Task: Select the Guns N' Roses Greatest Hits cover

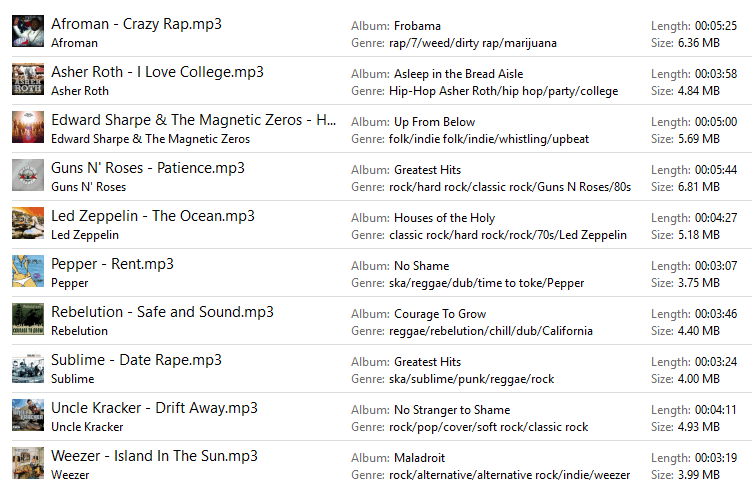Action: coord(28,175)
